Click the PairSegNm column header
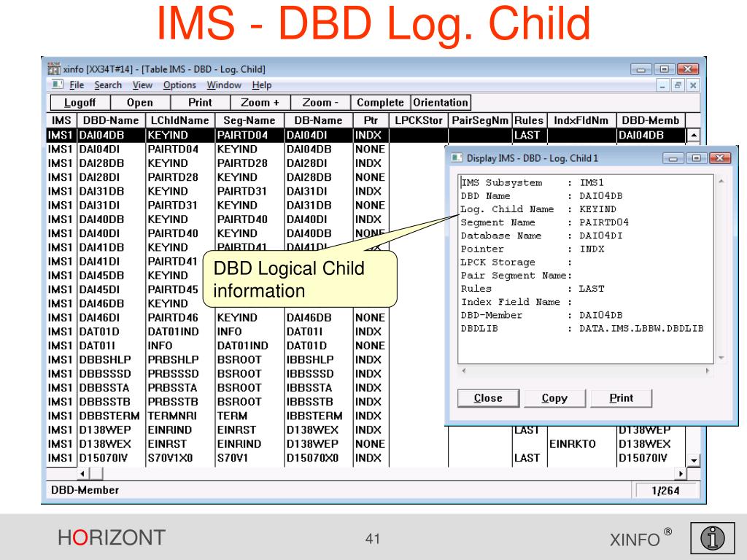747x560 pixels. pos(480,120)
